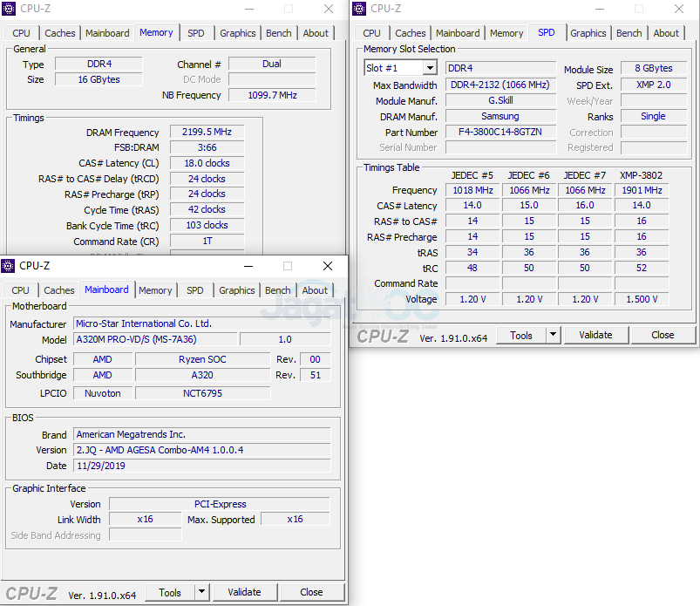Open the Slot #1 memory slot dropdown
Viewport: 700px width, 606px height.
point(429,68)
